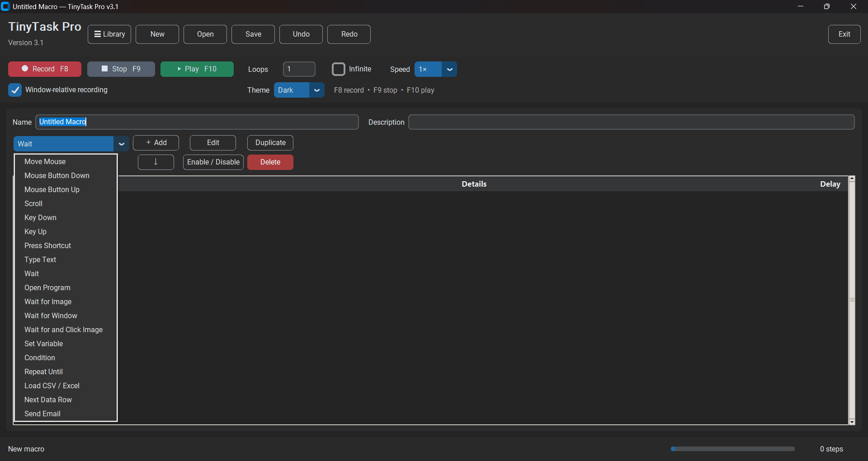
Task: Choose Load CSV / Excel option
Action: click(x=66, y=386)
